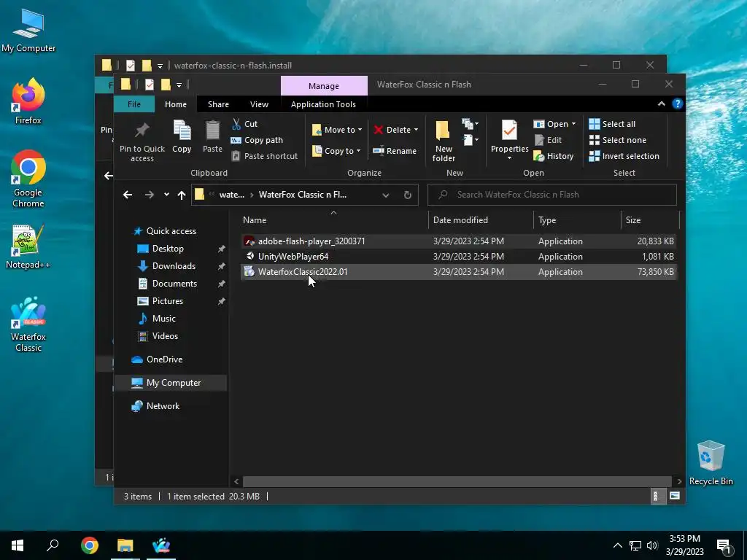Select My Computer desktop icon

coord(28,30)
